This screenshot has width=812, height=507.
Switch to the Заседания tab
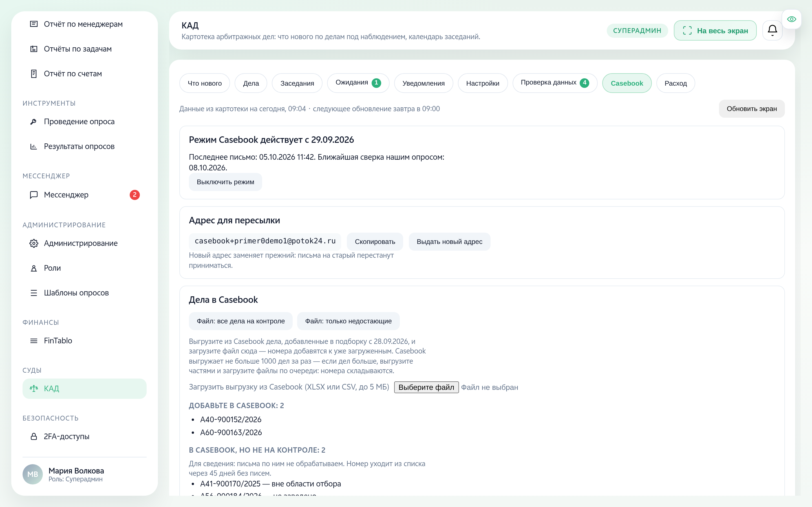297,83
